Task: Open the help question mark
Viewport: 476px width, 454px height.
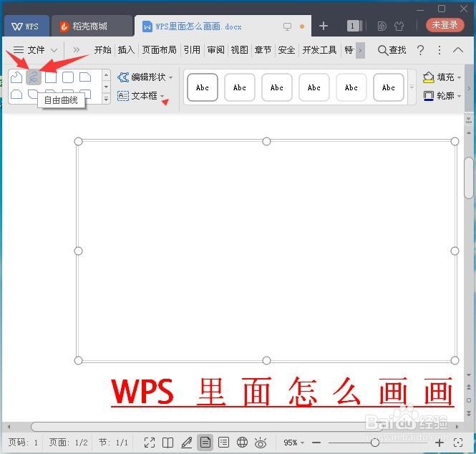Action: (420, 50)
